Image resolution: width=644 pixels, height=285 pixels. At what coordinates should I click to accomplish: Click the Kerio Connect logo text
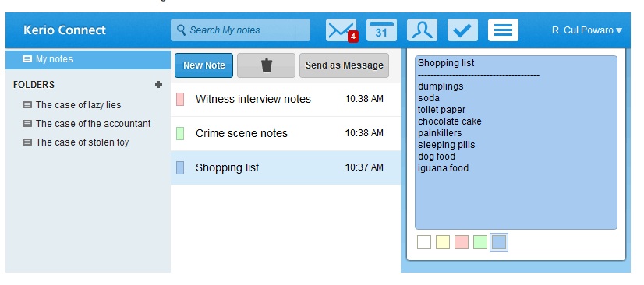tap(65, 30)
